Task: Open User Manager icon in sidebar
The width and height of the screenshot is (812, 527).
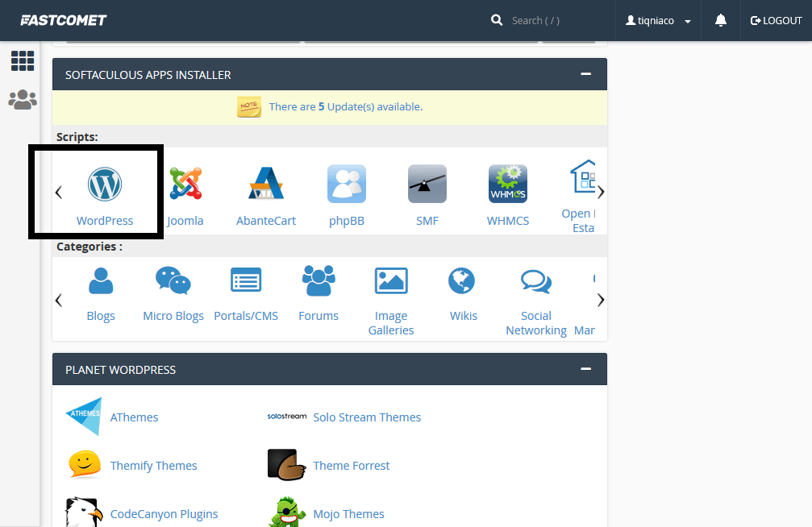Action: pos(23,99)
